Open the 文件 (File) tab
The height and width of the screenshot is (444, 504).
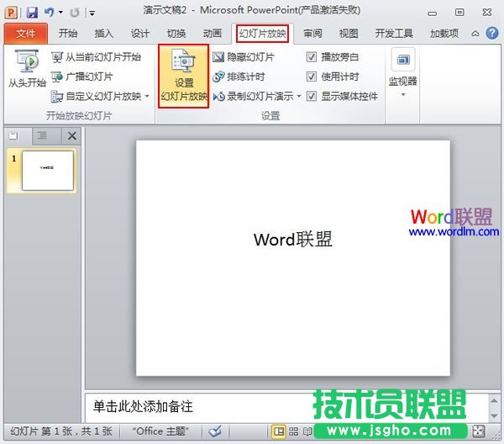pyautogui.click(x=26, y=33)
